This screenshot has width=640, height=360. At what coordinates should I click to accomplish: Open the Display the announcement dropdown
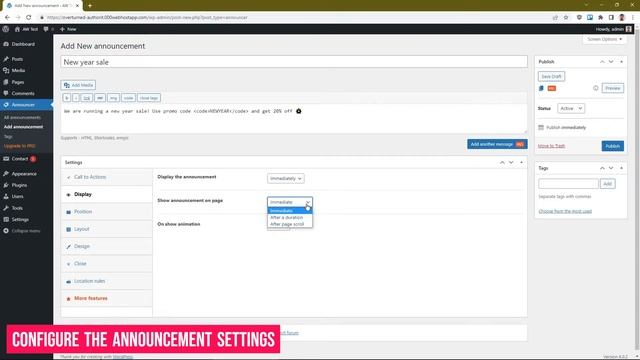pos(286,178)
